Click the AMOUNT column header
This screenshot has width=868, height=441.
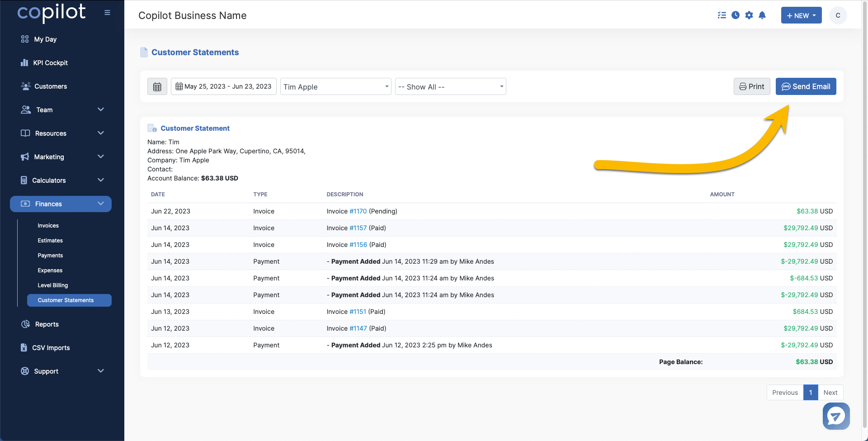coord(722,194)
